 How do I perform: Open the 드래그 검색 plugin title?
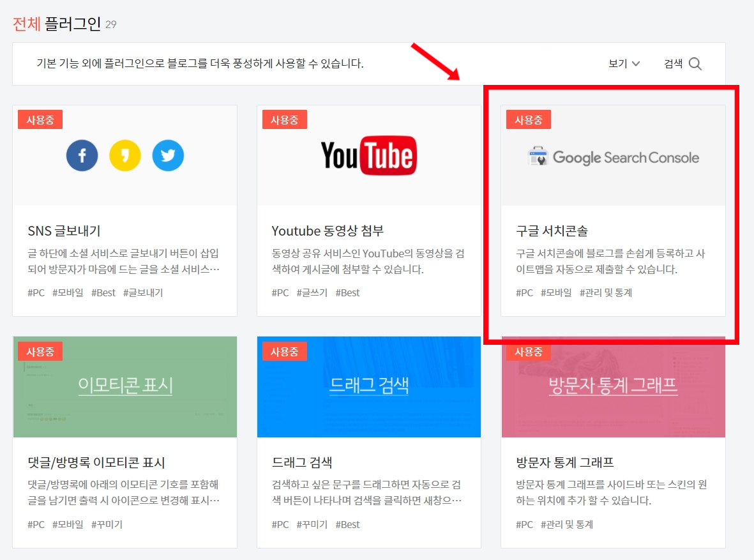point(302,462)
